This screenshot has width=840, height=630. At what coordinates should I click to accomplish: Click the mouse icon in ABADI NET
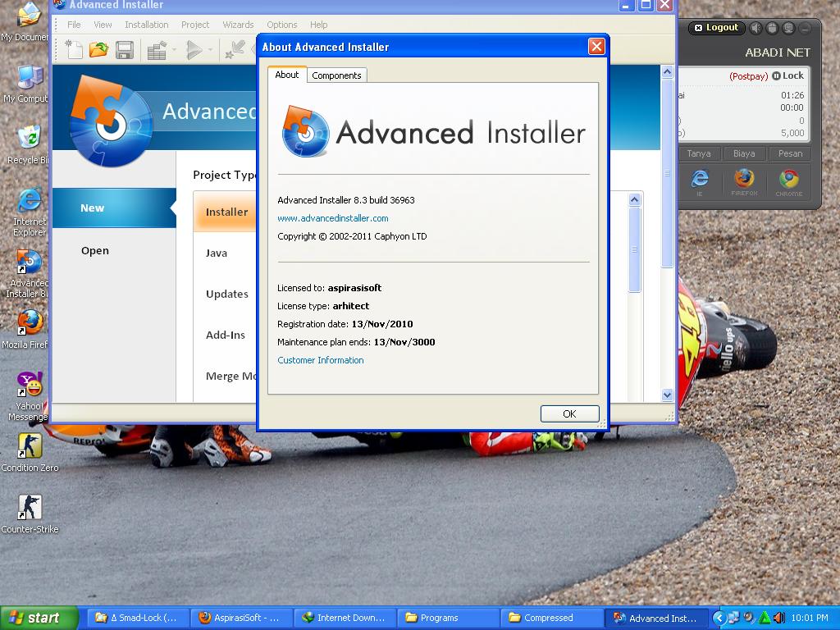pyautogui.click(x=772, y=28)
